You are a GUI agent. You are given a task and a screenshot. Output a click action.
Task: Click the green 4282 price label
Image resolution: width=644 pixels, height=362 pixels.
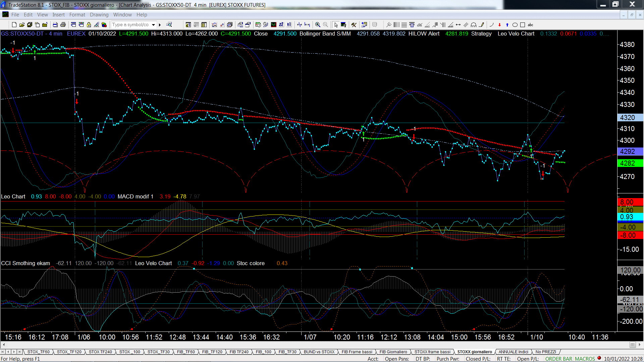tap(630, 163)
